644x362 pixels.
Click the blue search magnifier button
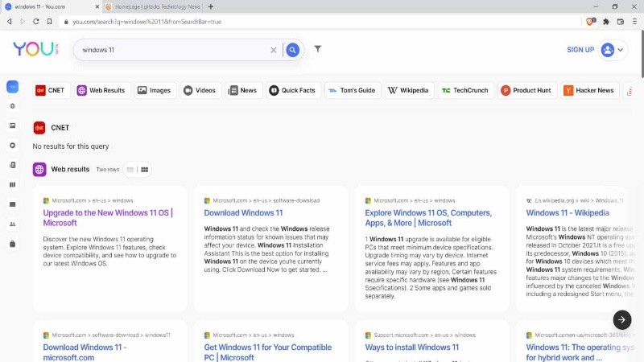293,50
